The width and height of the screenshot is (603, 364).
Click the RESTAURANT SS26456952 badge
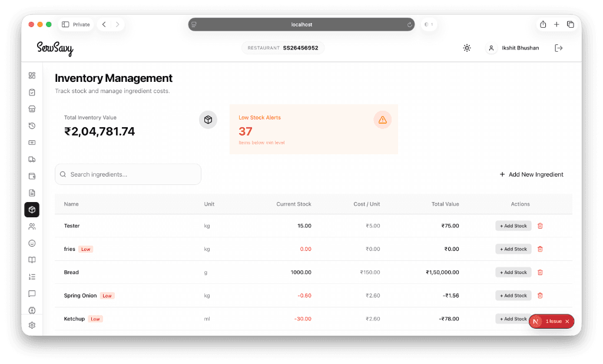[282, 48]
